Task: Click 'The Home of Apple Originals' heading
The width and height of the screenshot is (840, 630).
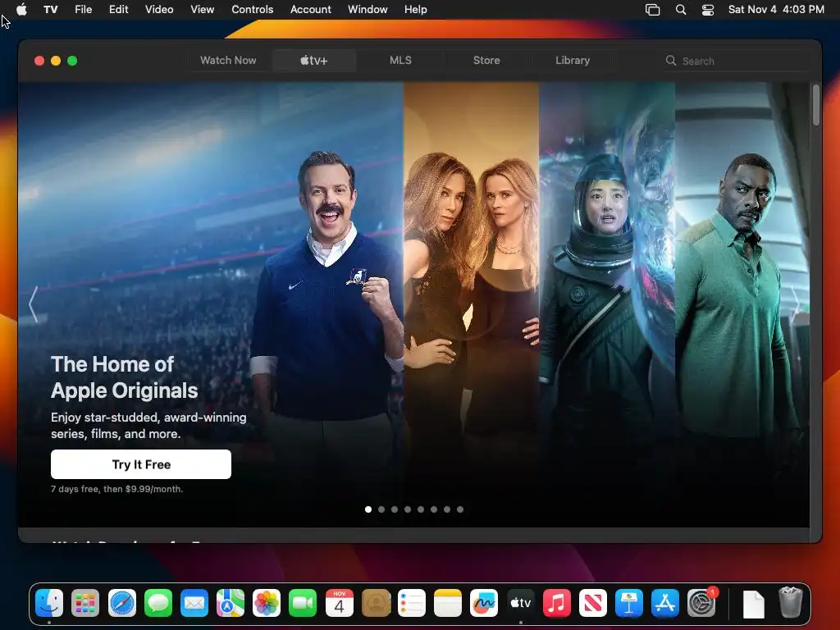Action: (x=125, y=377)
